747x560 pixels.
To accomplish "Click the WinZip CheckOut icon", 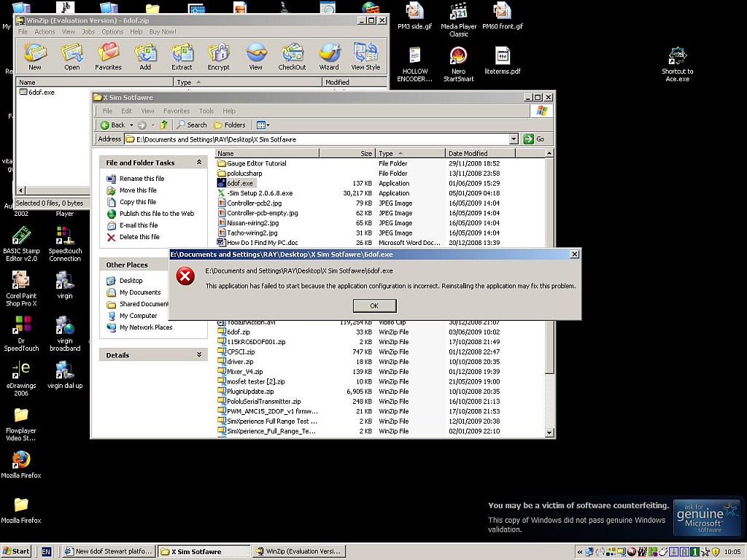I will point(292,56).
